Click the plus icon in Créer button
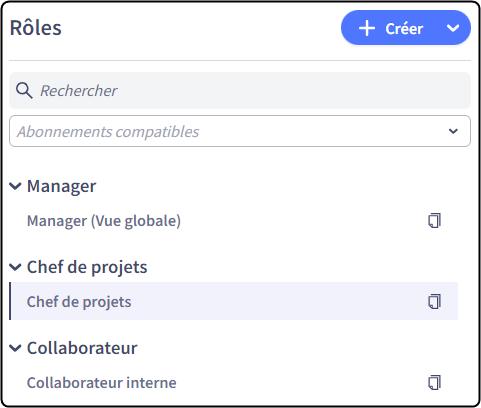This screenshot has height=408, width=481. [367, 28]
